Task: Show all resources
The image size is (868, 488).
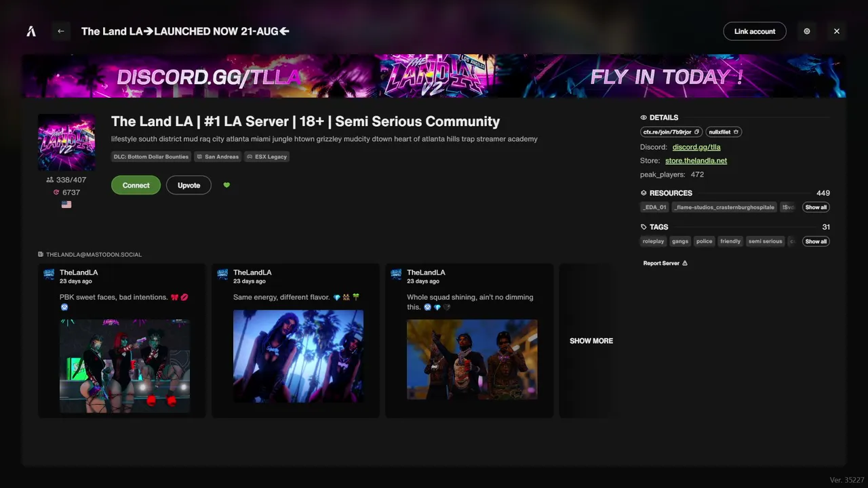Action: click(816, 207)
